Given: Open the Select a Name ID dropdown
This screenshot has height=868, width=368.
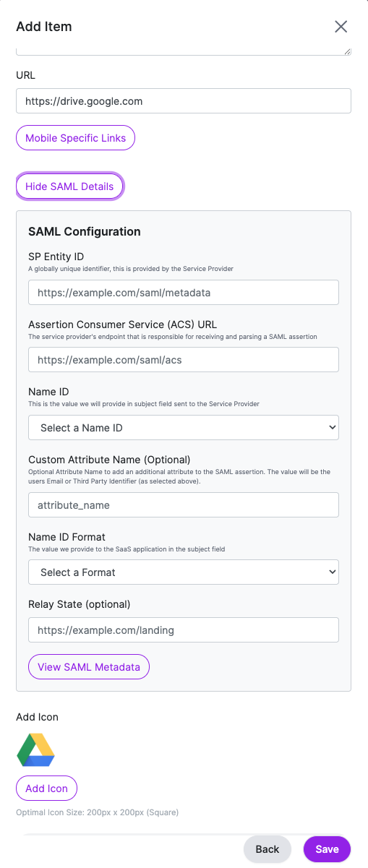Looking at the screenshot, I should pos(184,428).
